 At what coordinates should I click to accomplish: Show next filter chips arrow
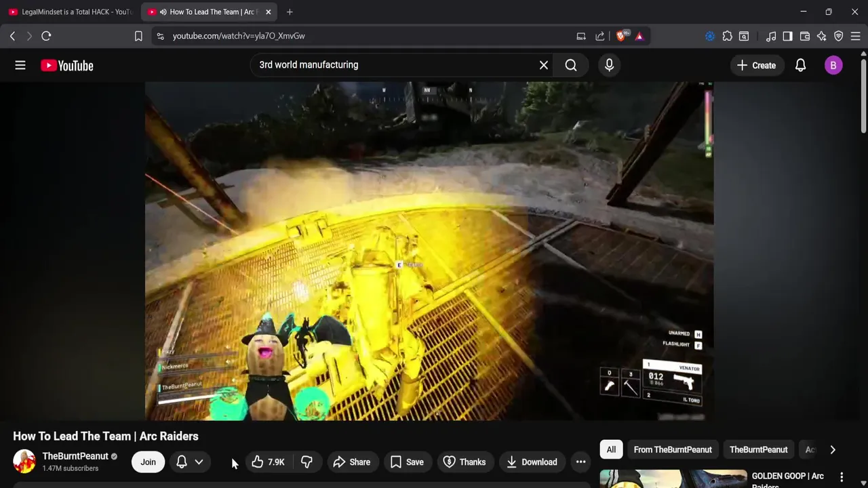click(x=833, y=449)
